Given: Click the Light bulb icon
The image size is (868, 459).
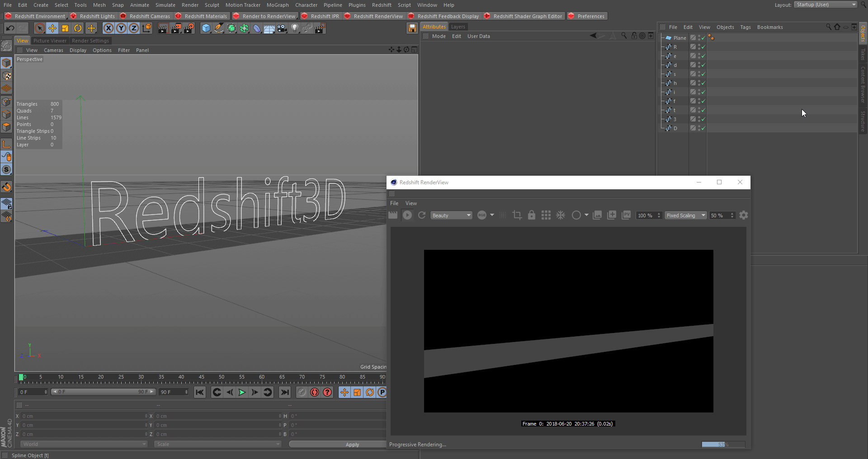Looking at the screenshot, I should point(295,28).
